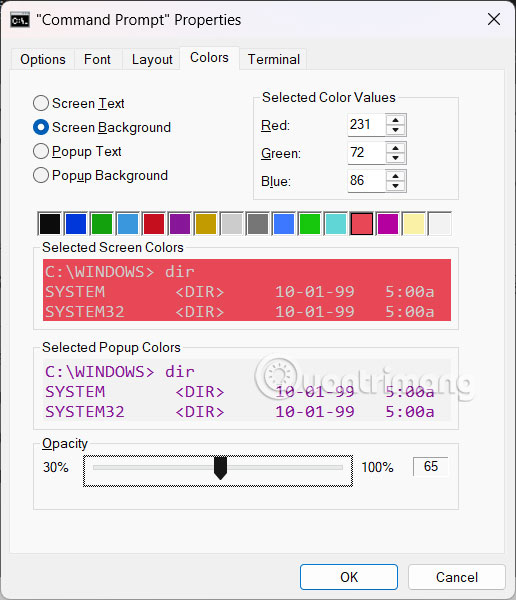Click the 'Red:' label

point(275,126)
